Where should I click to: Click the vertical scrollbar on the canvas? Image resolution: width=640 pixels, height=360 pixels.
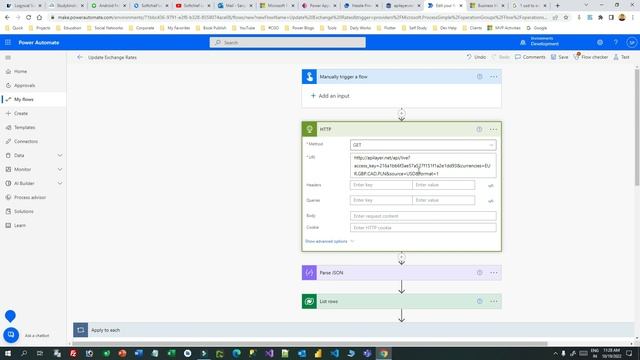pos(637,127)
